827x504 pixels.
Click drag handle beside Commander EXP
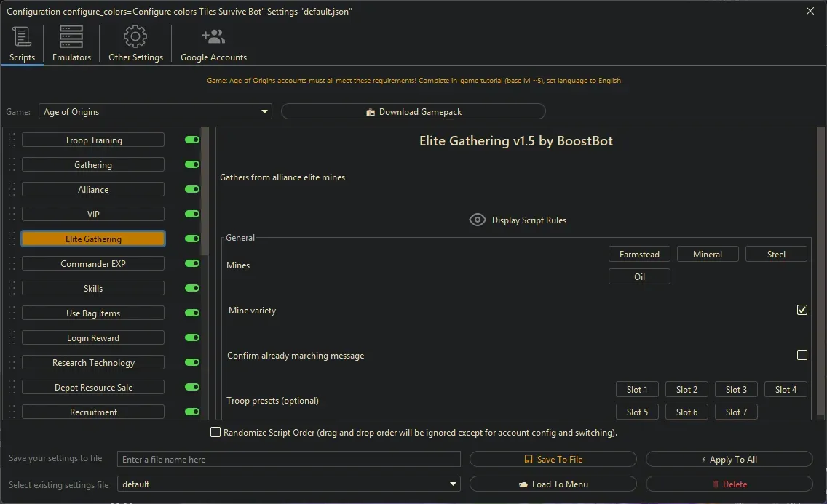(x=12, y=264)
